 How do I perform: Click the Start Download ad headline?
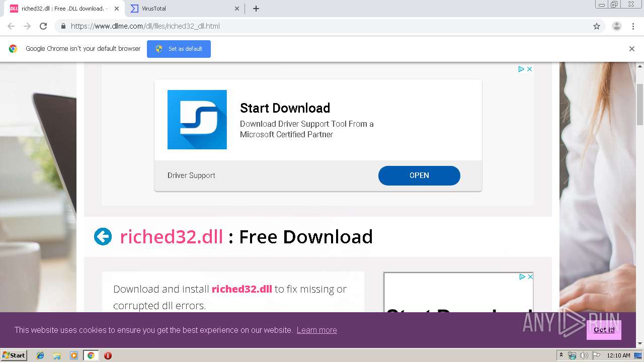[285, 108]
